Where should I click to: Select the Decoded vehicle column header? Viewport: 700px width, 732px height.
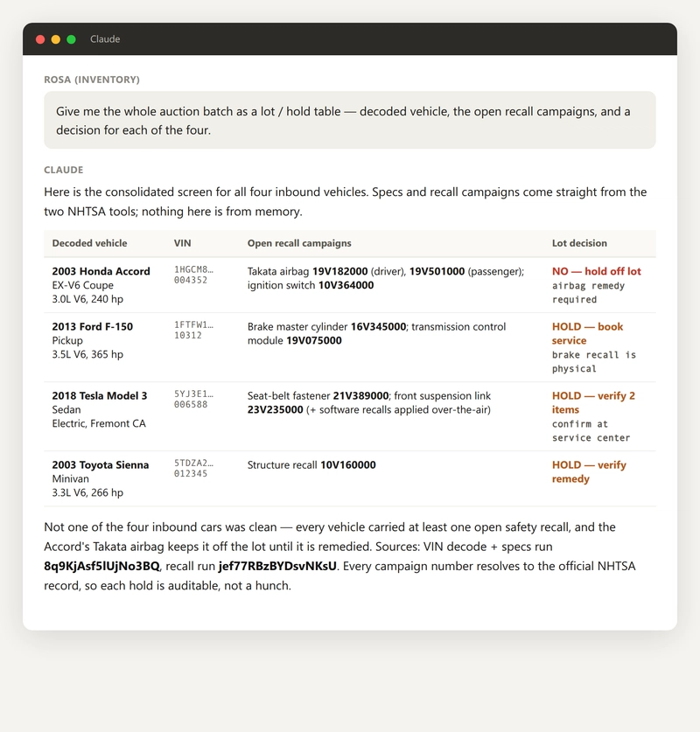(89, 243)
